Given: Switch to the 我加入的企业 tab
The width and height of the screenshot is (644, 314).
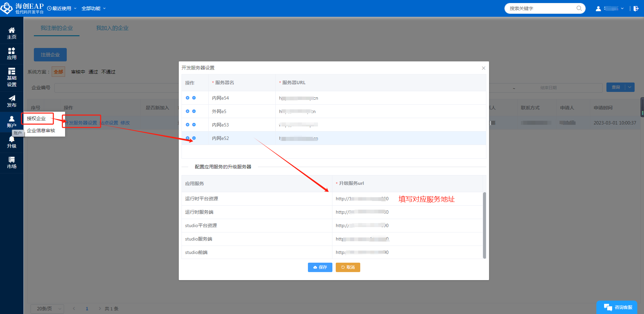Looking at the screenshot, I should (112, 28).
